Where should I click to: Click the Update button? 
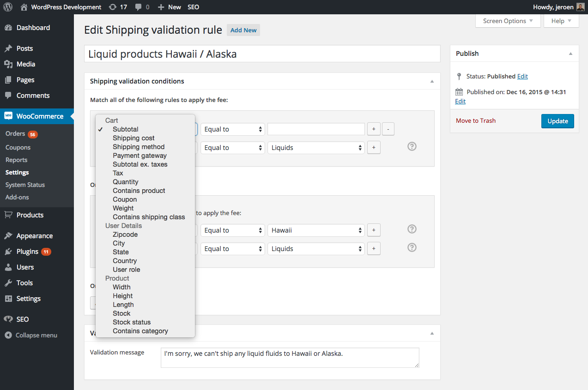pyautogui.click(x=558, y=121)
